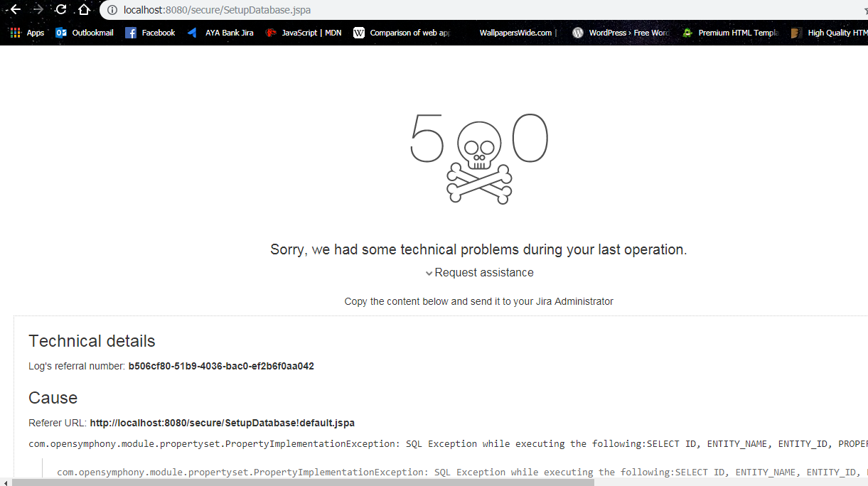Open the Facebook bookmark
This screenshot has width=868, height=486.
point(150,33)
